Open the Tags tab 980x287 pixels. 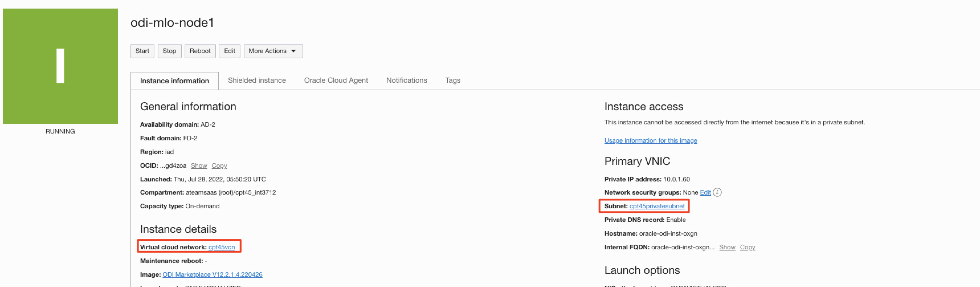pyautogui.click(x=453, y=80)
